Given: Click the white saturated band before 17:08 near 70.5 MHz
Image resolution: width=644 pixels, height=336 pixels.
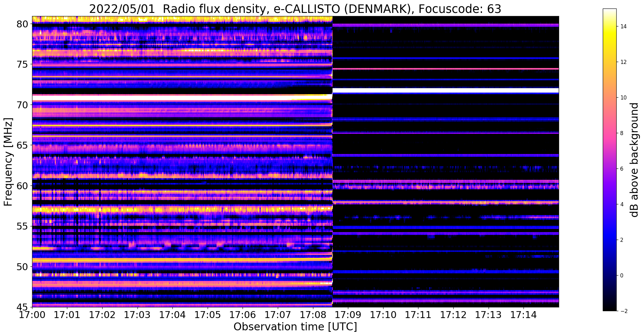Looking at the screenshot, I should coord(182,98).
